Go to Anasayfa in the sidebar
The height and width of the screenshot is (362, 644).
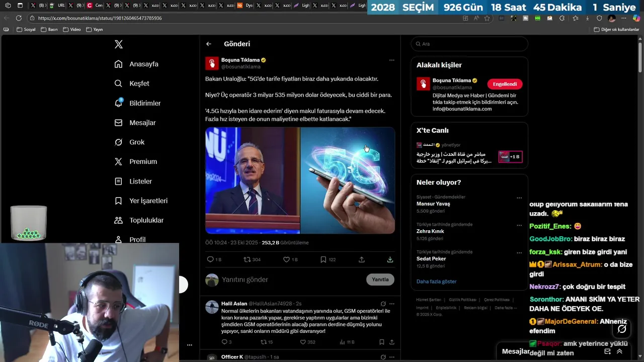pos(136,64)
